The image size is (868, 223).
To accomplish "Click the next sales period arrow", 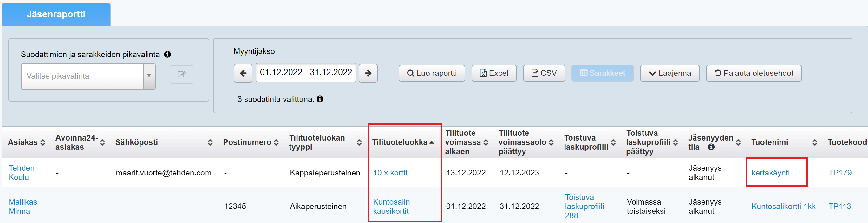I will (368, 73).
